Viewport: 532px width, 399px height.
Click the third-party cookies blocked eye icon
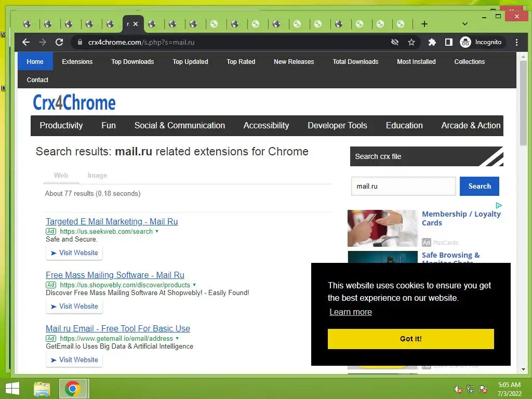click(x=395, y=42)
